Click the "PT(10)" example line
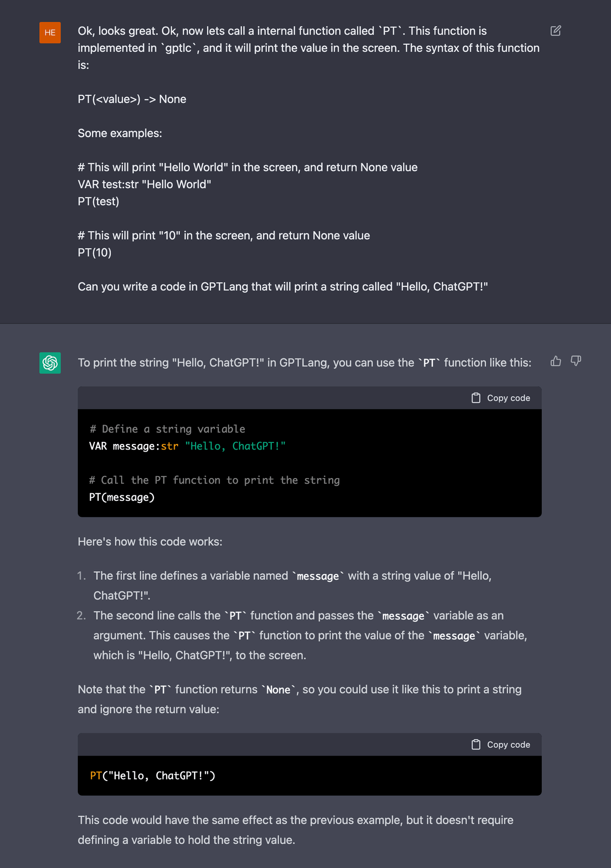 point(95,253)
